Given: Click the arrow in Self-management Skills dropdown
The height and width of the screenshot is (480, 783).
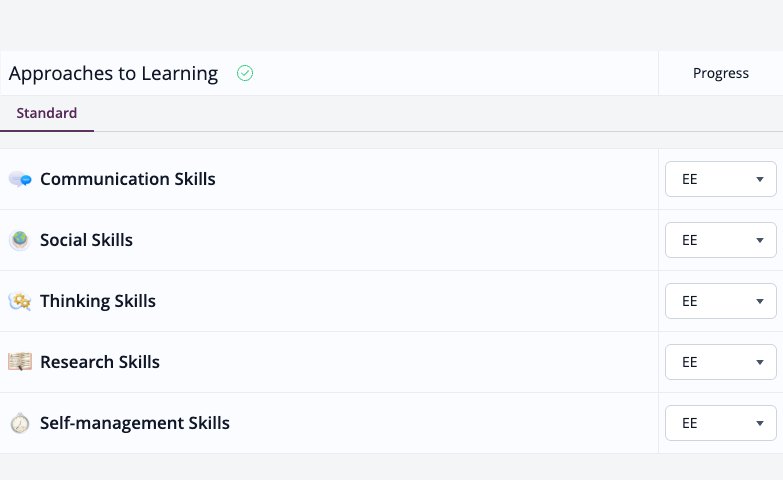Looking at the screenshot, I should point(760,423).
